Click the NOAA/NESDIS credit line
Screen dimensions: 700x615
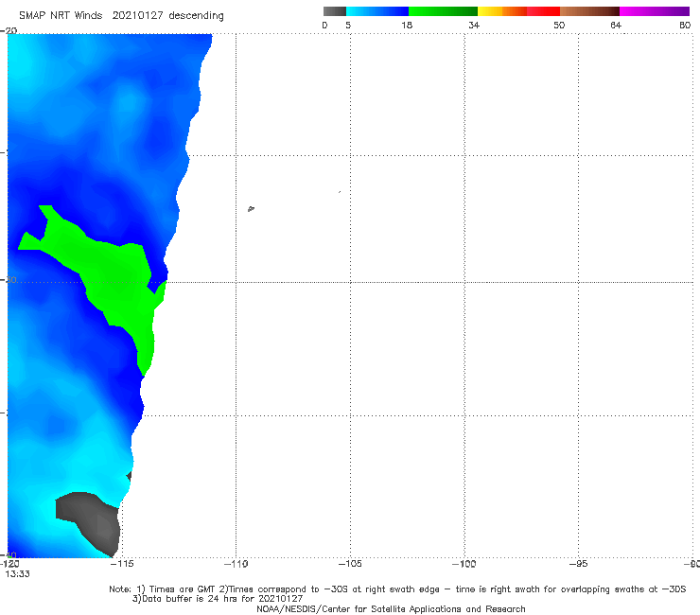(391, 609)
